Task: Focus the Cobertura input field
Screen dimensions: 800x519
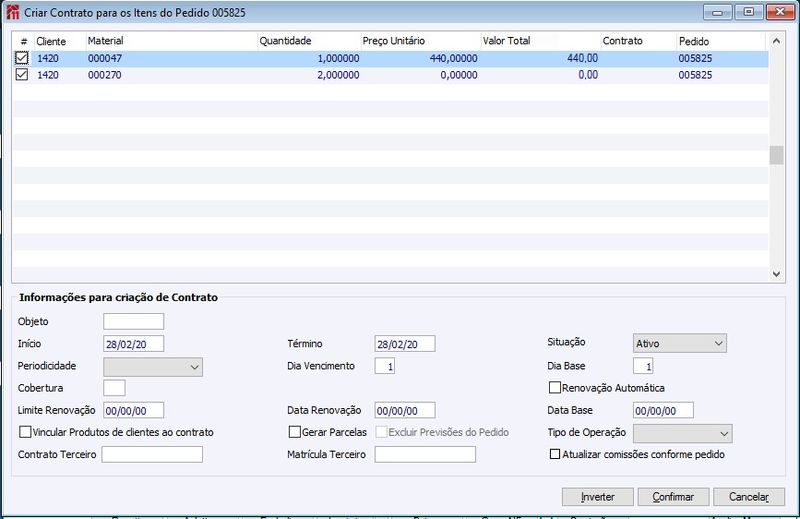Action: point(114,388)
